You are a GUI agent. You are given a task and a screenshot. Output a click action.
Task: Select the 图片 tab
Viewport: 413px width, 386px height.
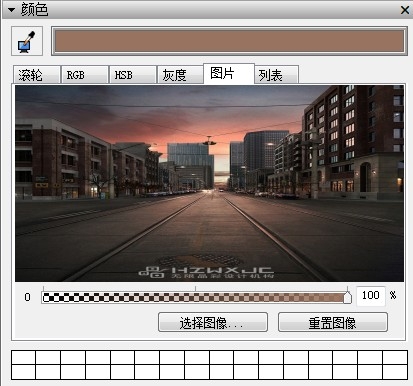(229, 73)
